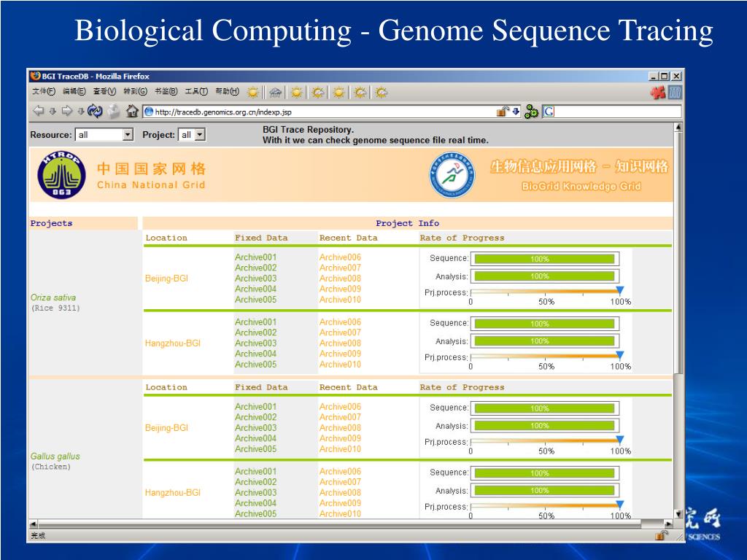The width and height of the screenshot is (747, 560).
Task: Click the sun icon right after rain cloud
Action: (x=296, y=92)
